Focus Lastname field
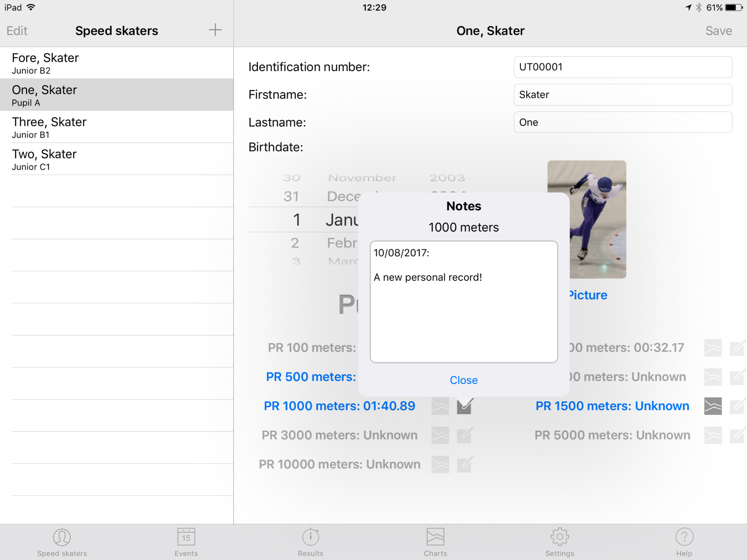The width and height of the screenshot is (747, 560). 623,122
